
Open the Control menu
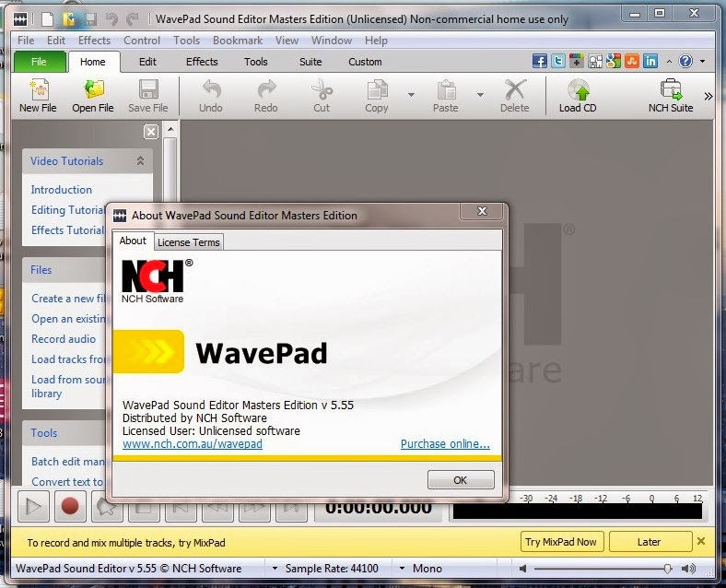pos(142,41)
